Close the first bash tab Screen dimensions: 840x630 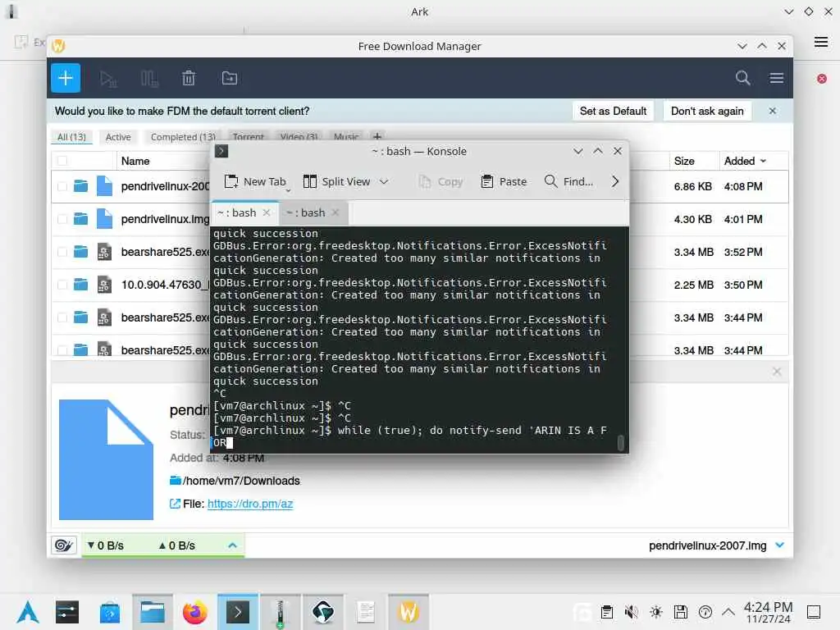tap(267, 212)
